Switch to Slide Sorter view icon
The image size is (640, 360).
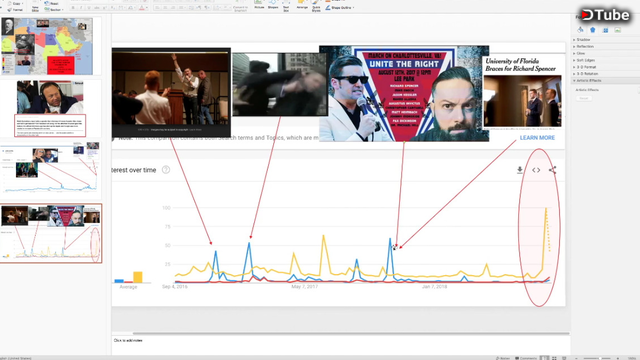554,358
